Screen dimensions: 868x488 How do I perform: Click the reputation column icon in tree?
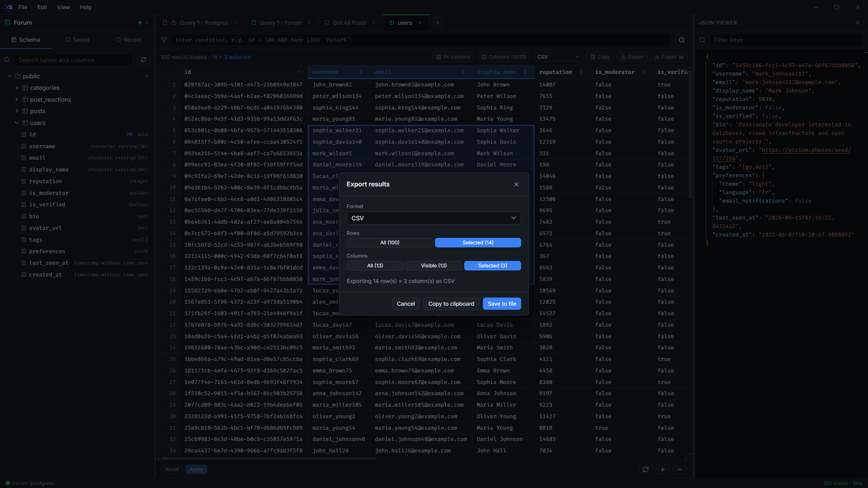[24, 181]
